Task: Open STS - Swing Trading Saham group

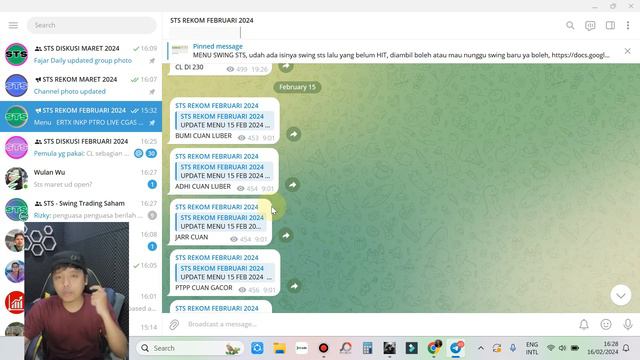Action: pyautogui.click(x=81, y=209)
